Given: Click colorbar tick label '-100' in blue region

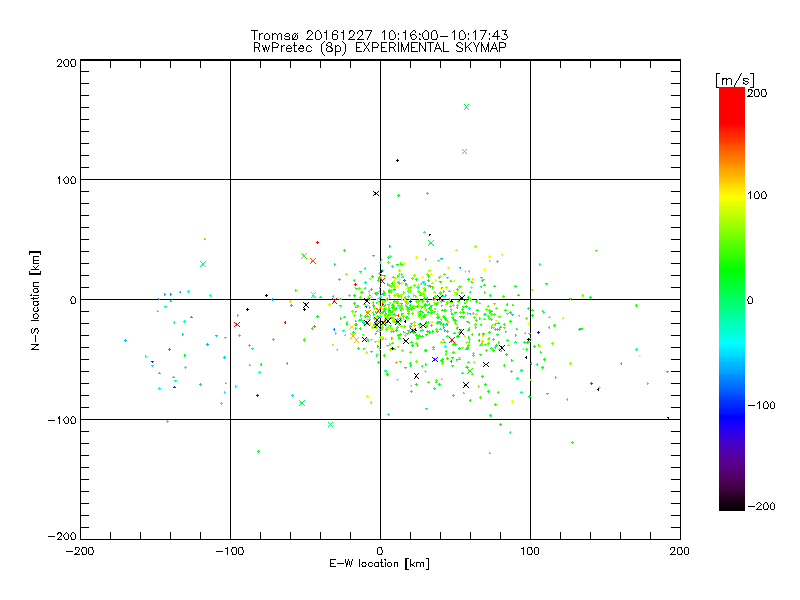Looking at the screenshot, I should (x=761, y=406).
